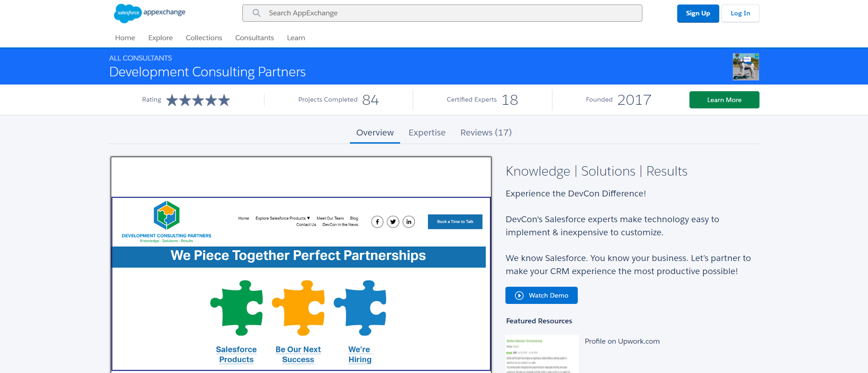
Task: Follow the ALL CONSULTANTS breadcrumb link
Action: click(141, 58)
